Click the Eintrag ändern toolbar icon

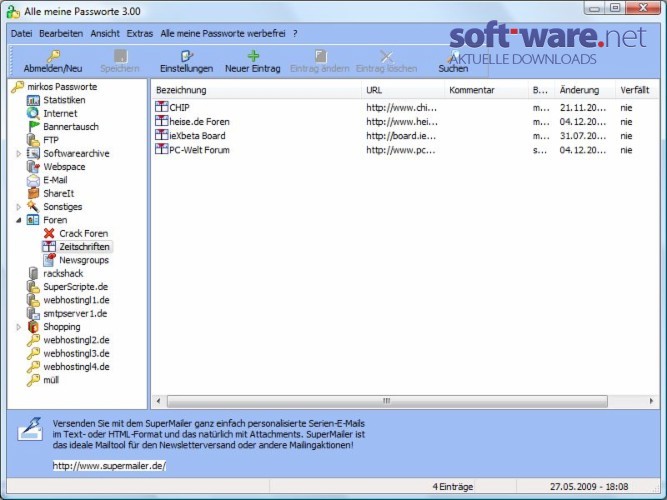320,56
